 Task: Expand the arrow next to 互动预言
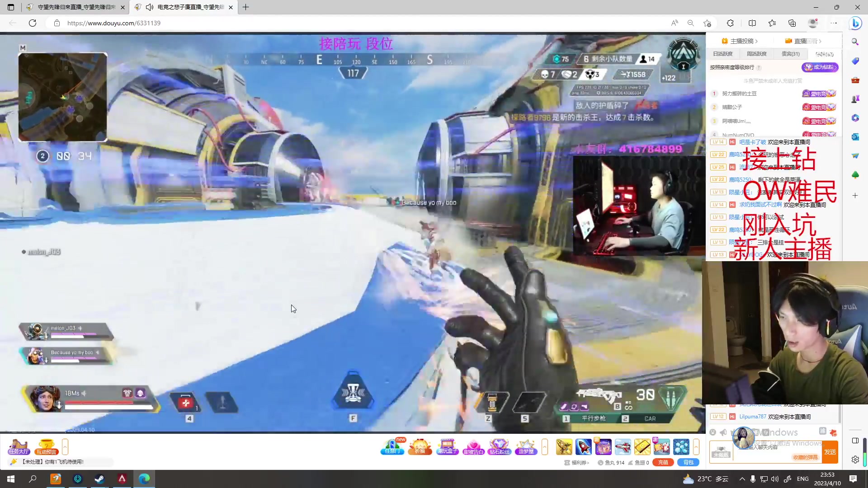pos(65,446)
